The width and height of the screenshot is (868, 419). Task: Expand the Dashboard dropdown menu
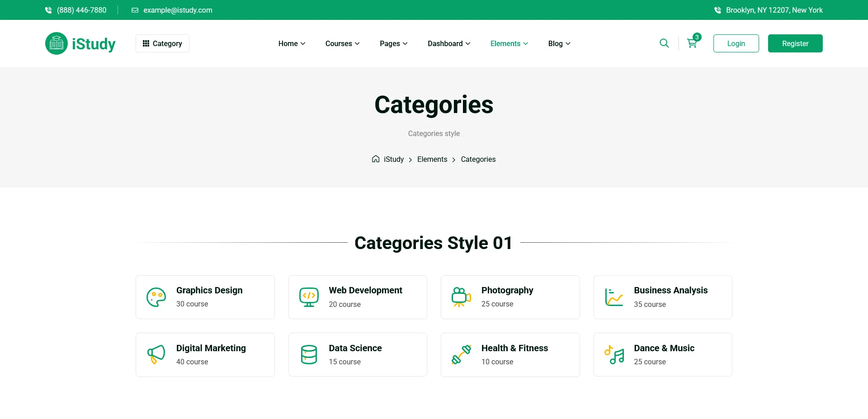tap(449, 43)
